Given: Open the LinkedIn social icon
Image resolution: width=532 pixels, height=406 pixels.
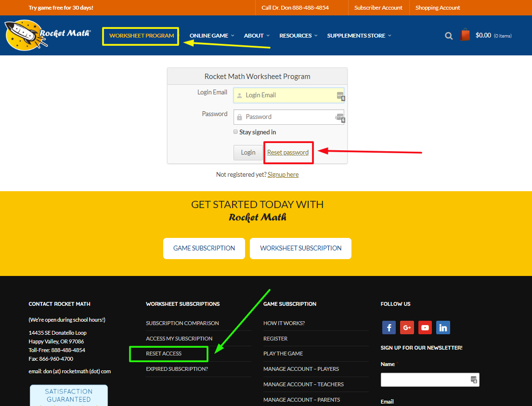Looking at the screenshot, I should 443,327.
